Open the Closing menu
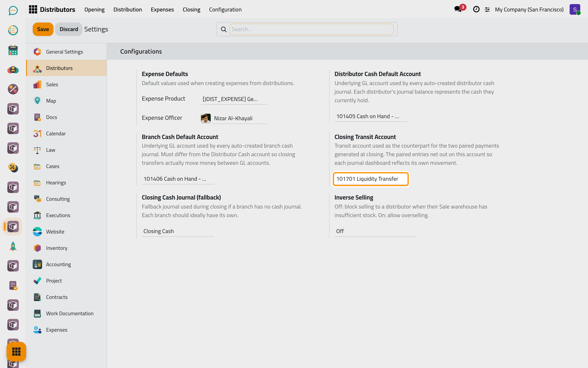The image size is (588, 368). [x=191, y=10]
